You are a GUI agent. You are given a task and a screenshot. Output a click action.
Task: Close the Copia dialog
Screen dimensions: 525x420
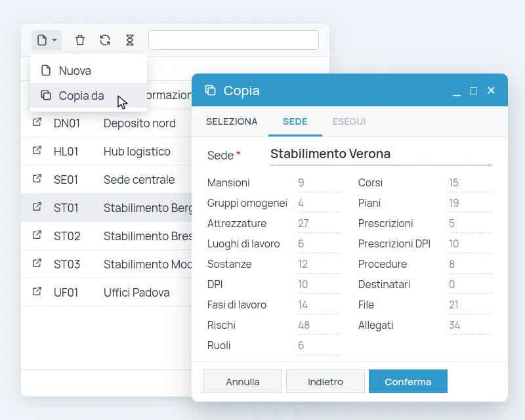[x=491, y=91]
